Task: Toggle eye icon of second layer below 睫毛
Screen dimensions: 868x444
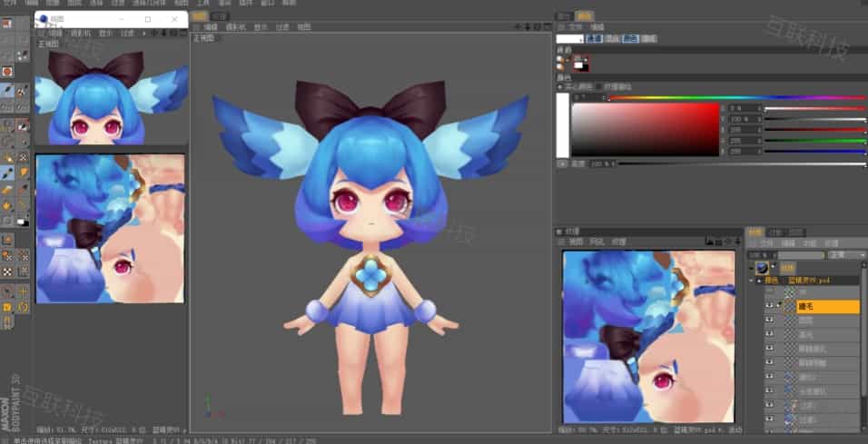Action: click(769, 335)
